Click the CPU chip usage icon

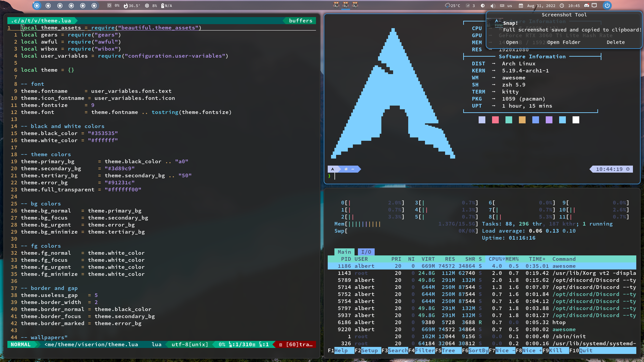(x=147, y=6)
